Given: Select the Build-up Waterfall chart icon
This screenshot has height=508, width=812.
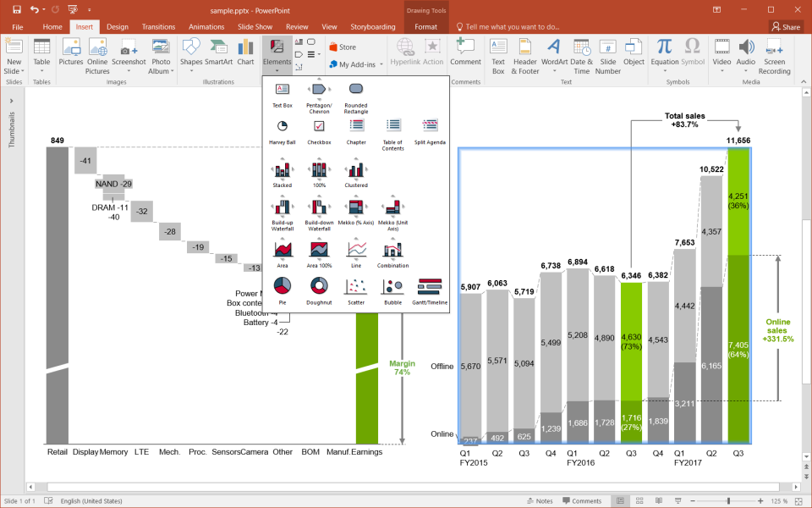Looking at the screenshot, I should tap(283, 208).
